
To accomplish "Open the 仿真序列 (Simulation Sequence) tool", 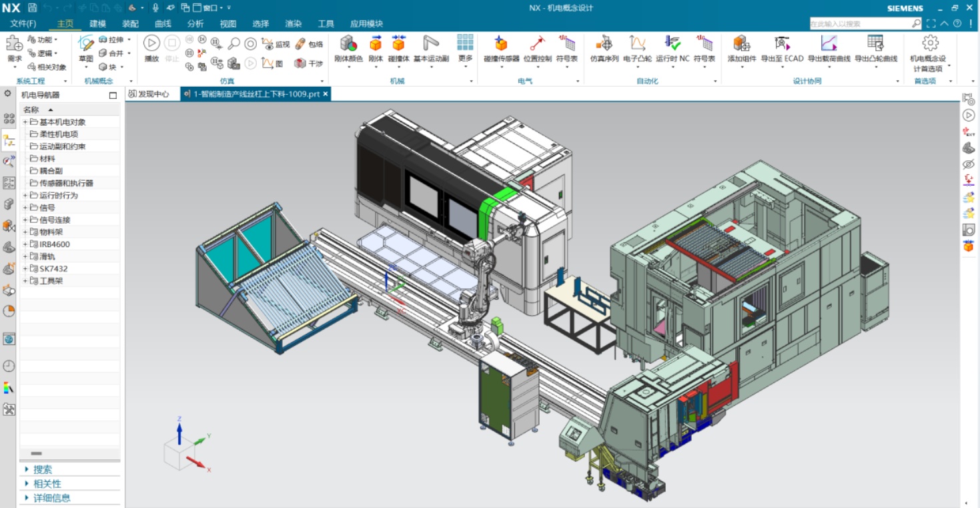I will [604, 44].
